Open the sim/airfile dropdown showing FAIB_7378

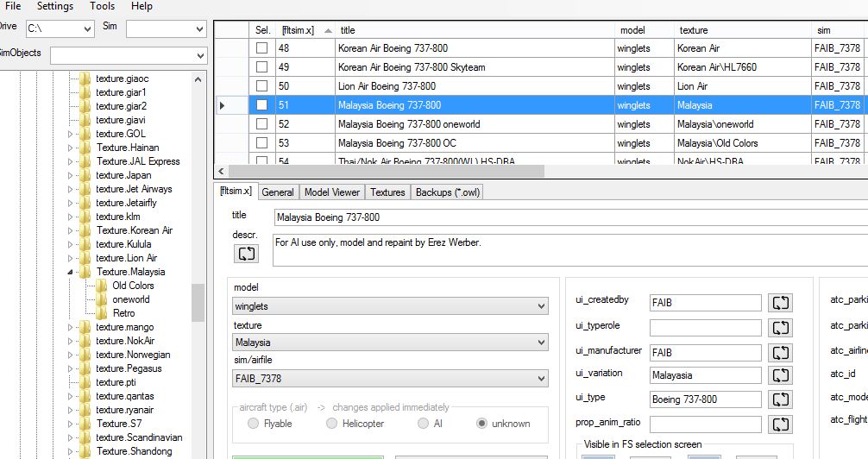tap(390, 379)
